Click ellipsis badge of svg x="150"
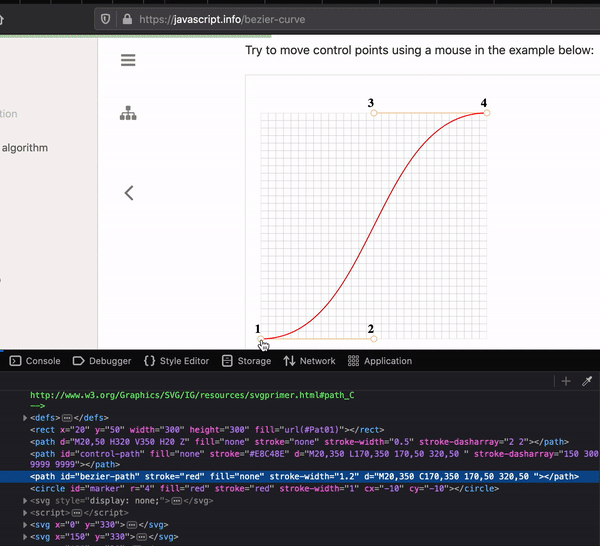 click(142, 537)
